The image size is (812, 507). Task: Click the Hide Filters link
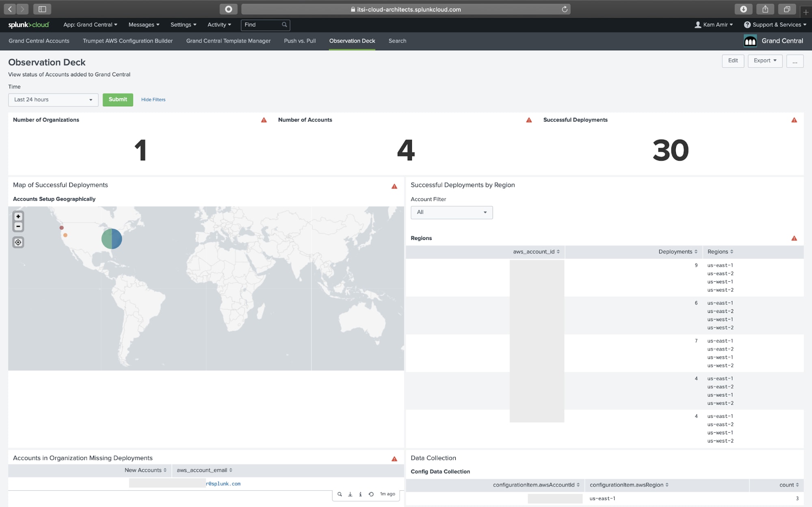click(x=153, y=100)
